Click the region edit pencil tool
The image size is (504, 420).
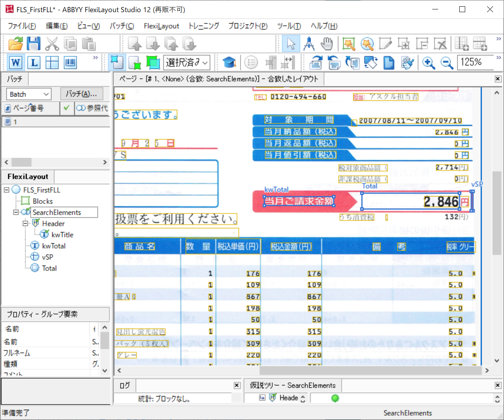[x=385, y=44]
